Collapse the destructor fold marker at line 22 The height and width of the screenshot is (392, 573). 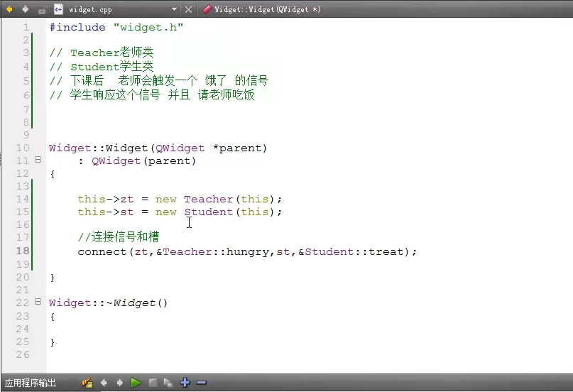38,301
